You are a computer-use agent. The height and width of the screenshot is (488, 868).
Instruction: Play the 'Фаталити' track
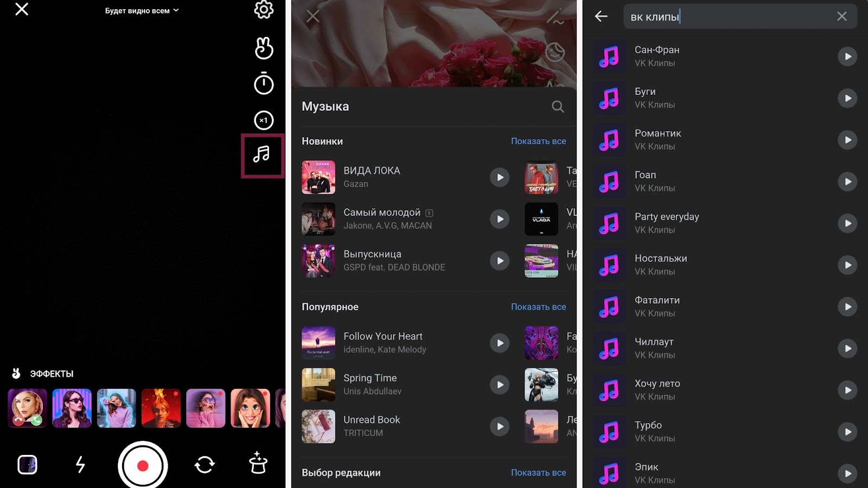pos(847,307)
